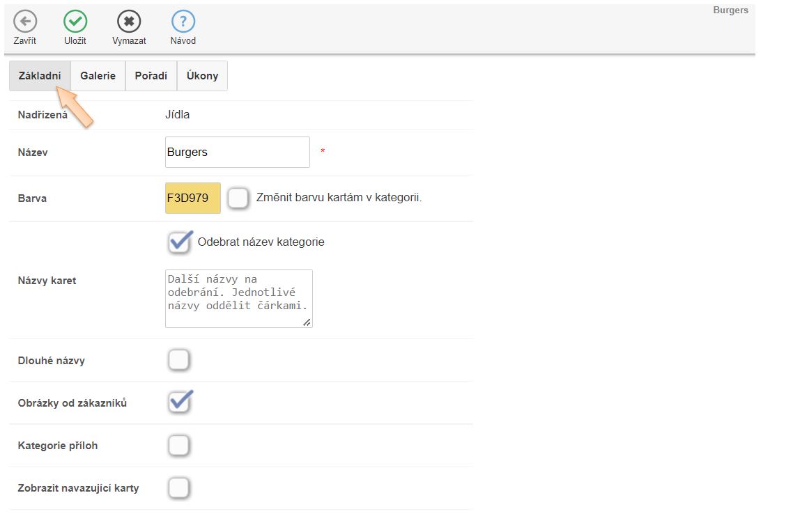Open the F3D979 color swatch
793x532 pixels.
[x=193, y=198]
